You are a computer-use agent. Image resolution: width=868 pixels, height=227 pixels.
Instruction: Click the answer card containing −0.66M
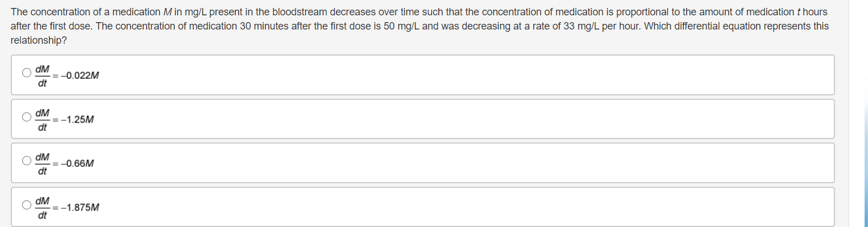[x=423, y=163]
